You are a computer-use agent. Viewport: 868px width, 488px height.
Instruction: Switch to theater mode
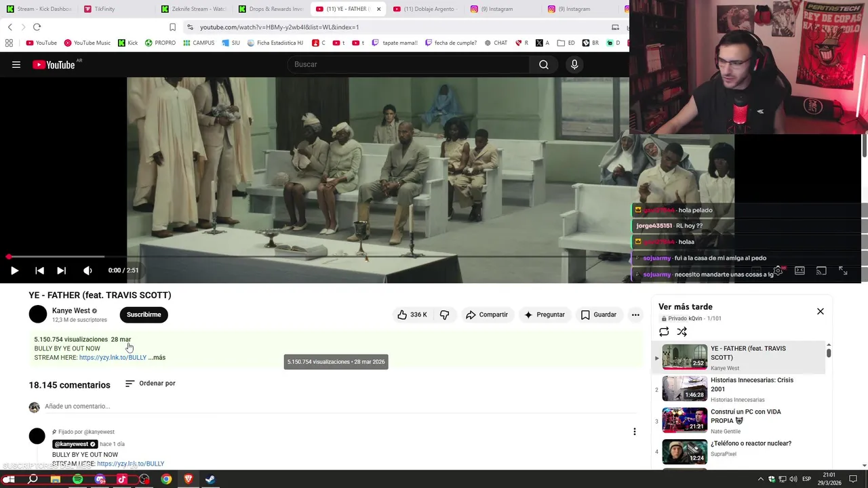(800, 270)
